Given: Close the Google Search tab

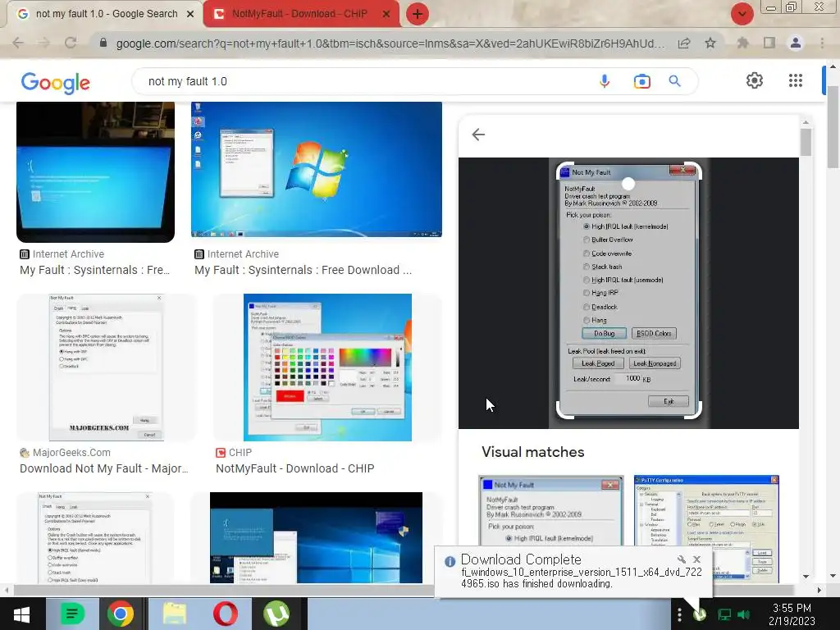Looking at the screenshot, I should (190, 15).
